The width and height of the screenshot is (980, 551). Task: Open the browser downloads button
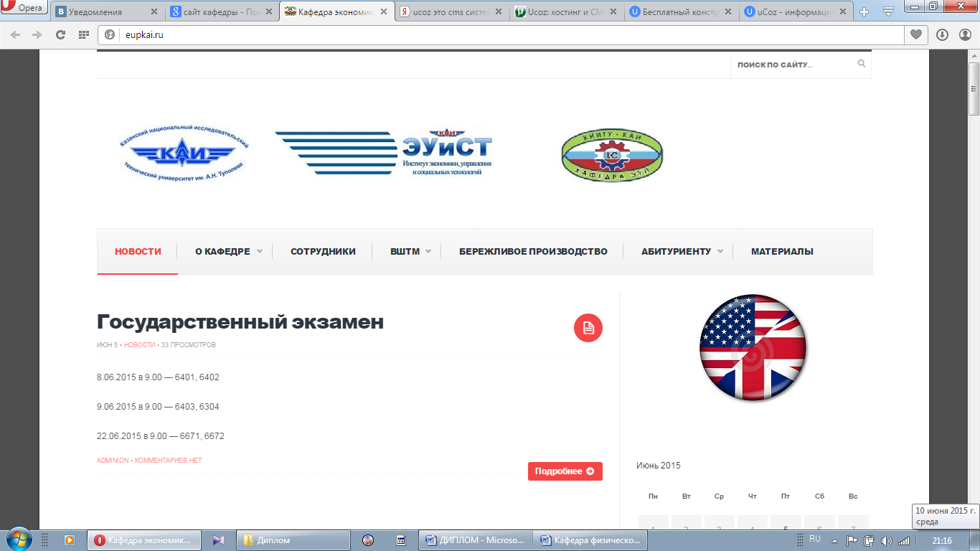pyautogui.click(x=942, y=34)
